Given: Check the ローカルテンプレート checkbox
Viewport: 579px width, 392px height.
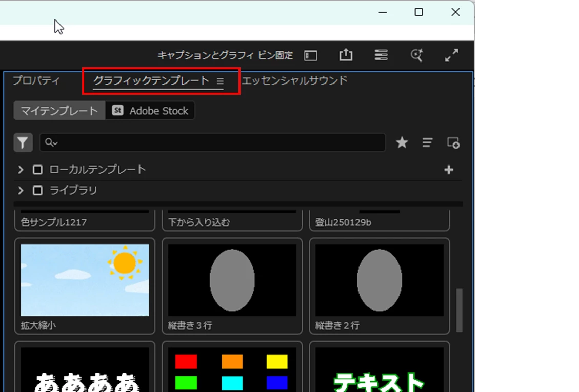Looking at the screenshot, I should 37,170.
